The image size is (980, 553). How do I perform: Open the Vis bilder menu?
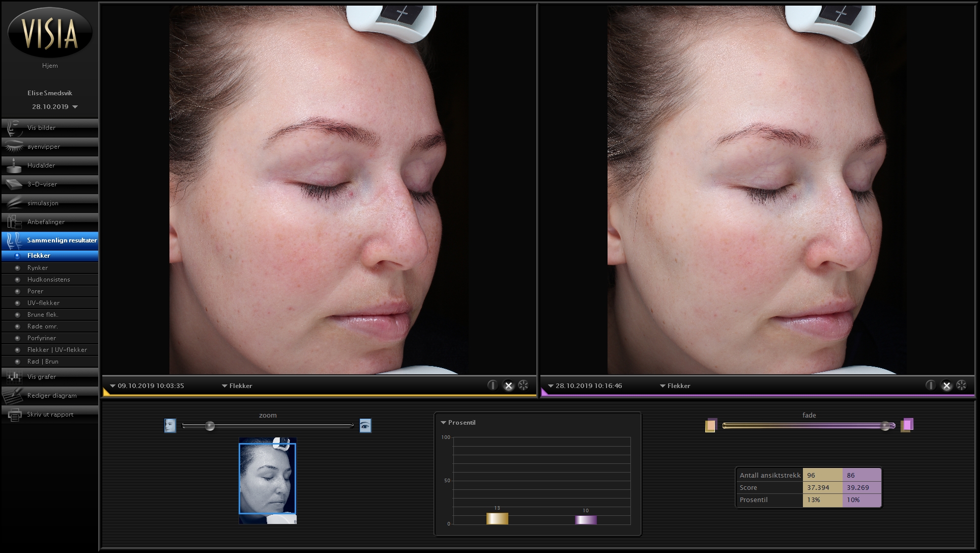[50, 128]
